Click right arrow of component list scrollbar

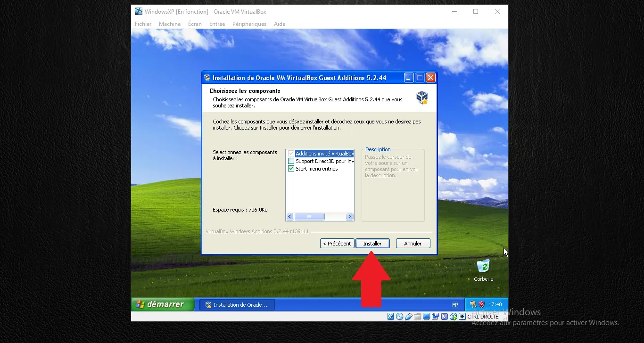[x=349, y=217]
